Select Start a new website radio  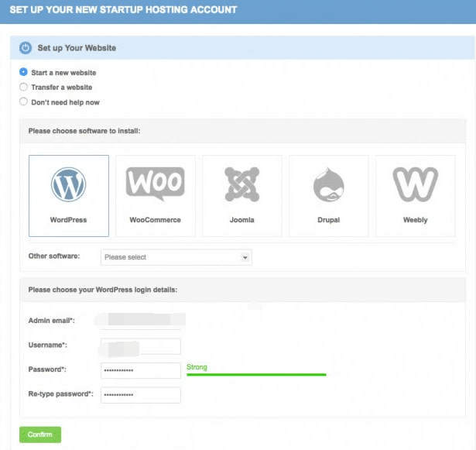[23, 72]
